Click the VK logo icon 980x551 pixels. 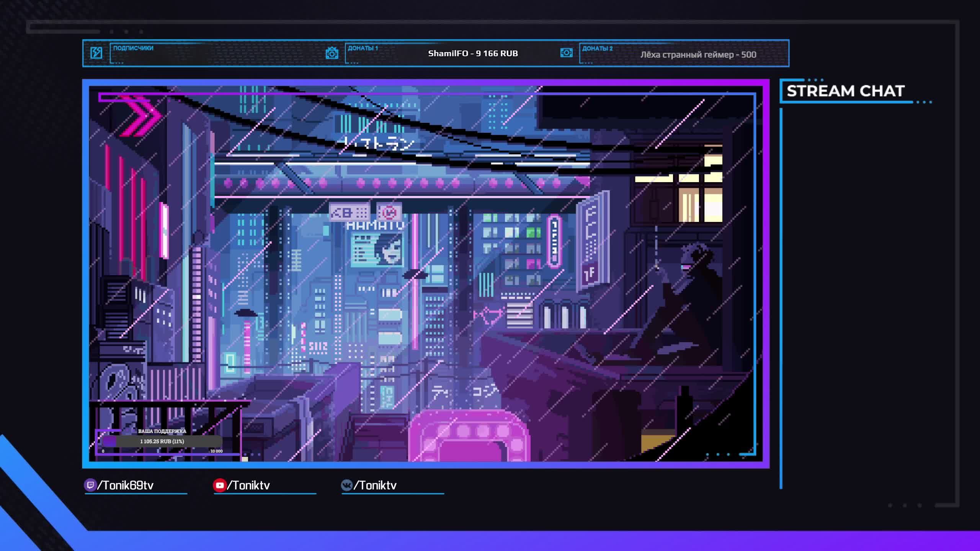tap(346, 485)
